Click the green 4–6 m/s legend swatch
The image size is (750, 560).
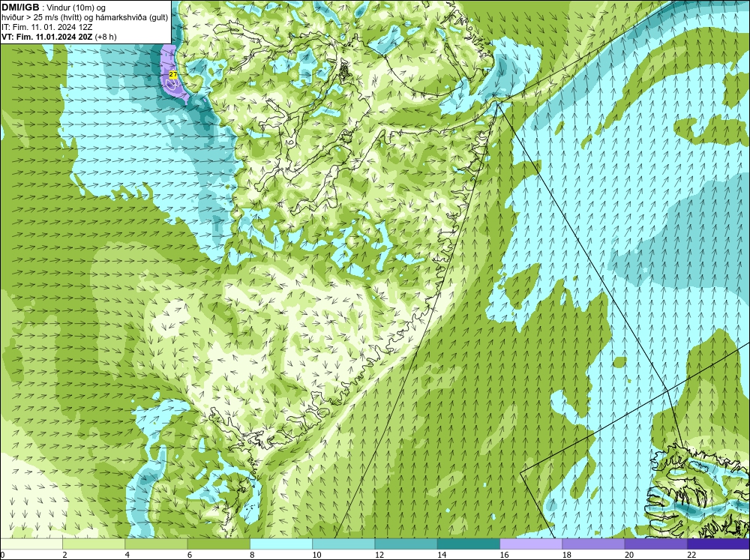157,544
